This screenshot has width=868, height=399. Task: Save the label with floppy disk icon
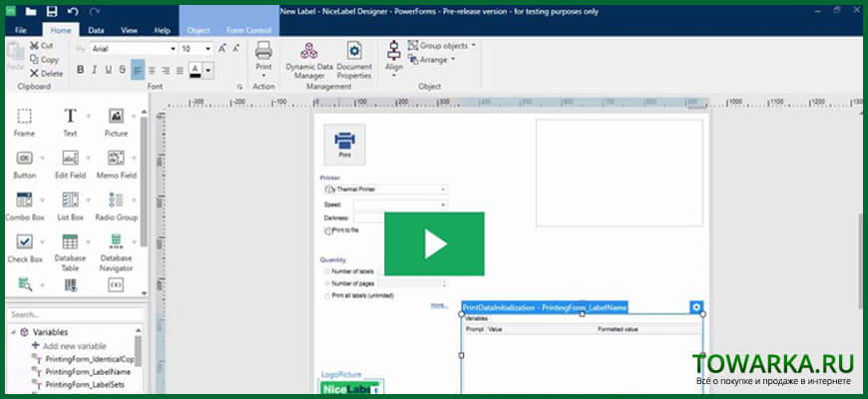[52, 11]
